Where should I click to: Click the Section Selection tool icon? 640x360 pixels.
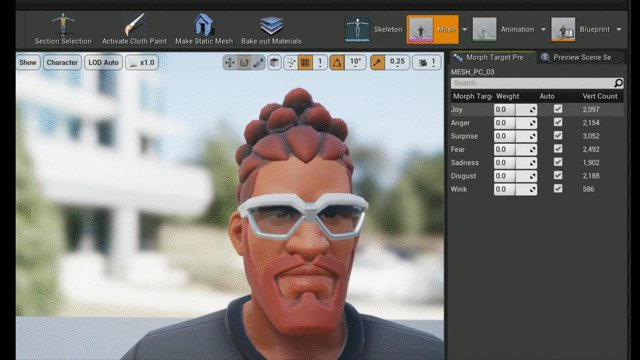coord(63,24)
